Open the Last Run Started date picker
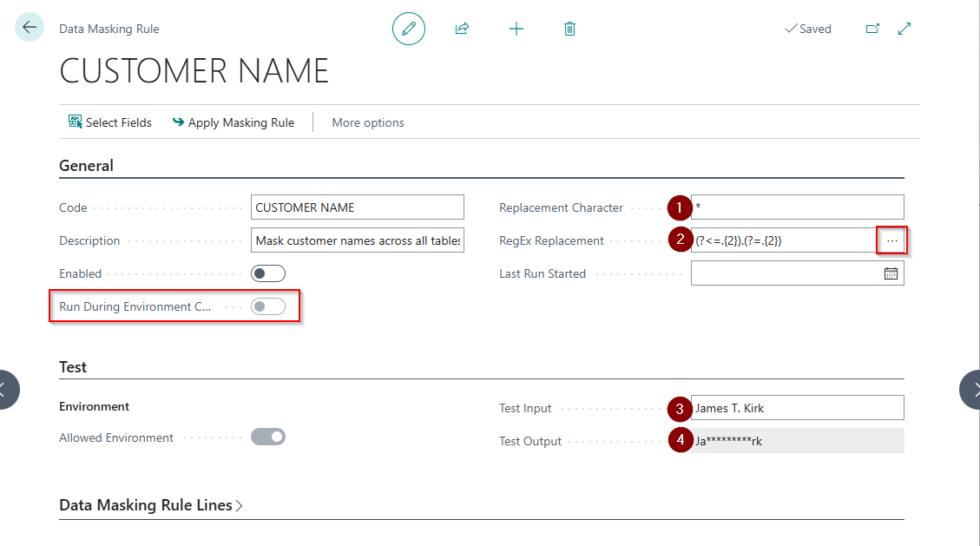980x546 pixels. (x=893, y=273)
